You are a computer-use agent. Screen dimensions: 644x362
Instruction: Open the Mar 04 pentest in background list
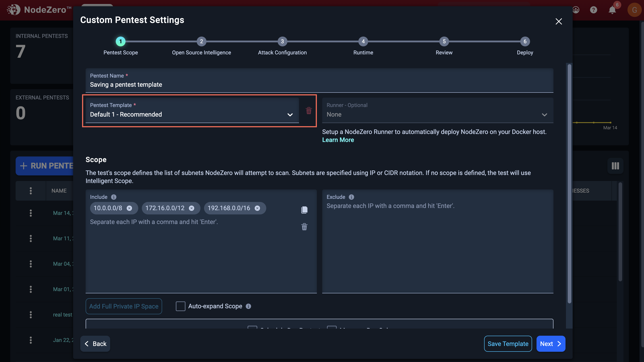point(63,264)
